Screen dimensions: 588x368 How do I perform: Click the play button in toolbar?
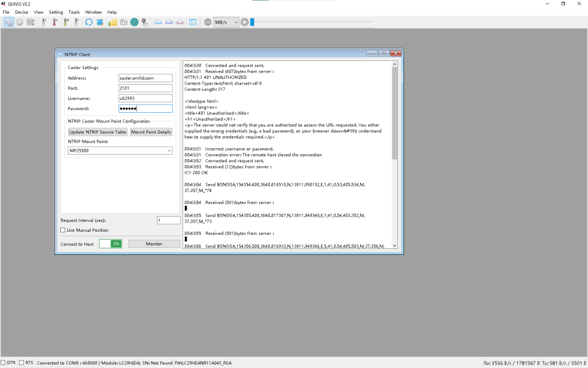click(x=245, y=22)
